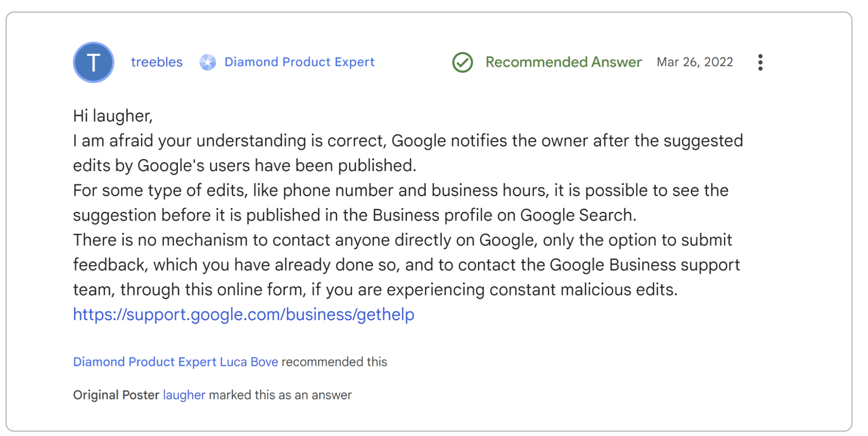The width and height of the screenshot is (868, 436).
Task: Open "Diamond Product Expert Luca Bove" link
Action: pos(175,362)
